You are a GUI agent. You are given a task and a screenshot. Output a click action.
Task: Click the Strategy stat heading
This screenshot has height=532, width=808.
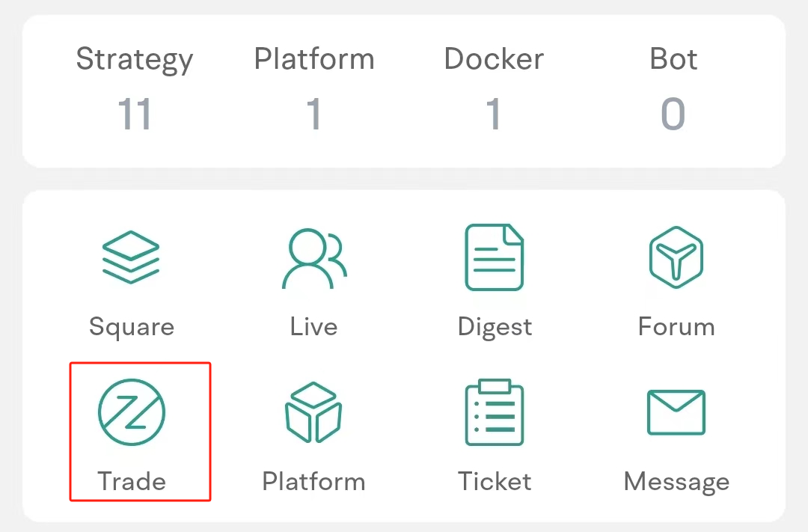(x=135, y=60)
